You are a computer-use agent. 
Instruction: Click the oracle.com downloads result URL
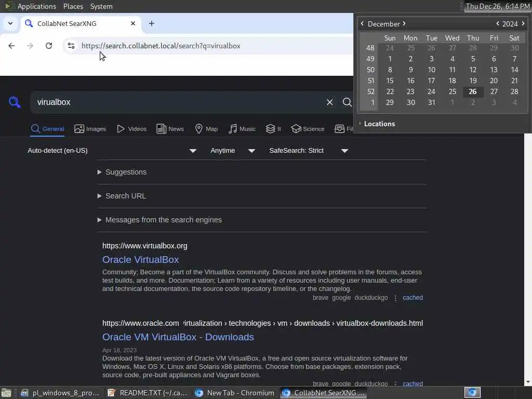(262, 323)
